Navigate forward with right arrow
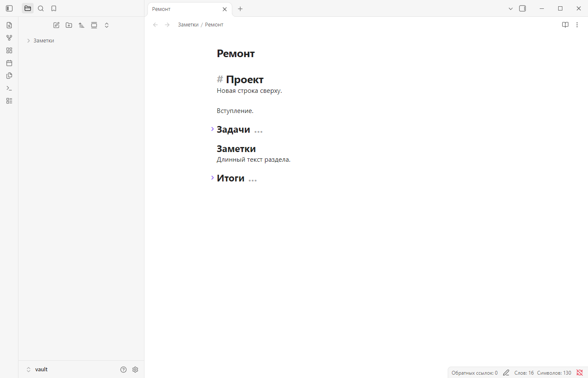 click(x=167, y=25)
